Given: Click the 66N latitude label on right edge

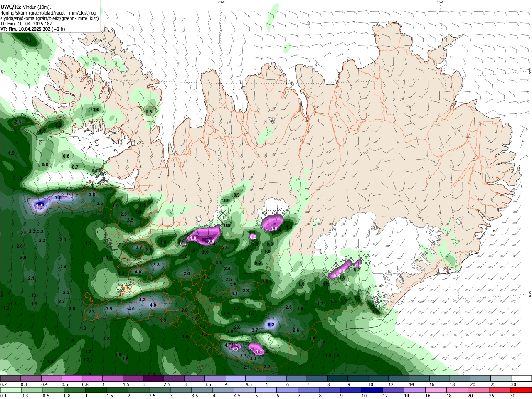Looking at the screenshot, I should coord(530,72).
